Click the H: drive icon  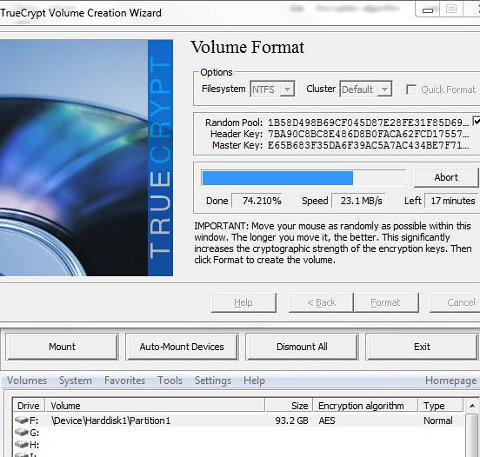click(22, 444)
